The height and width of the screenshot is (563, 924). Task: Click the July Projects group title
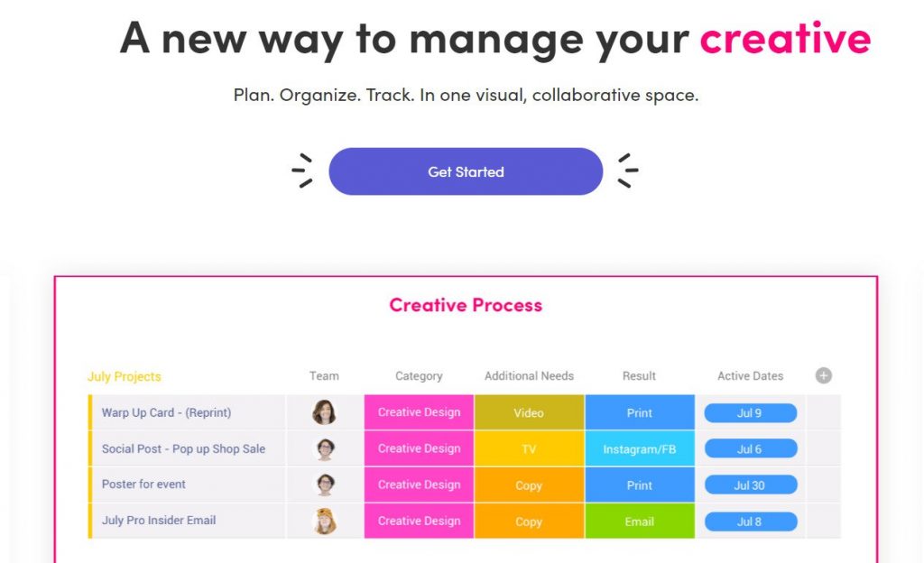(x=124, y=375)
